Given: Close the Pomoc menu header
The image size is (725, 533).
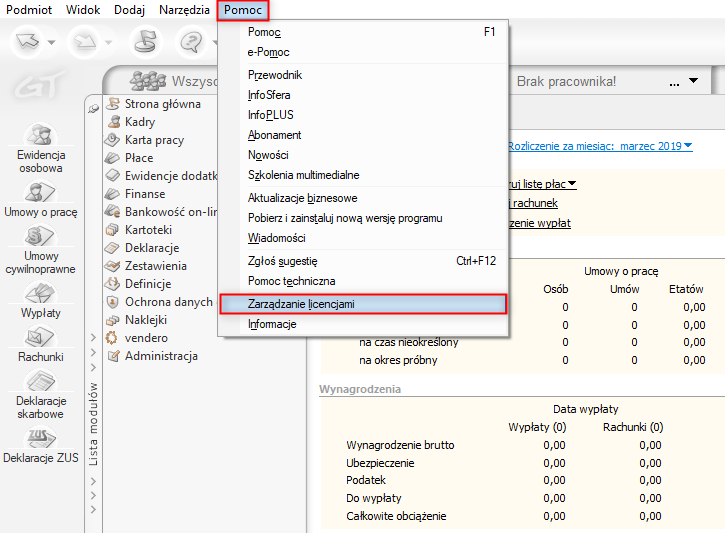Looking at the screenshot, I should pos(243,10).
